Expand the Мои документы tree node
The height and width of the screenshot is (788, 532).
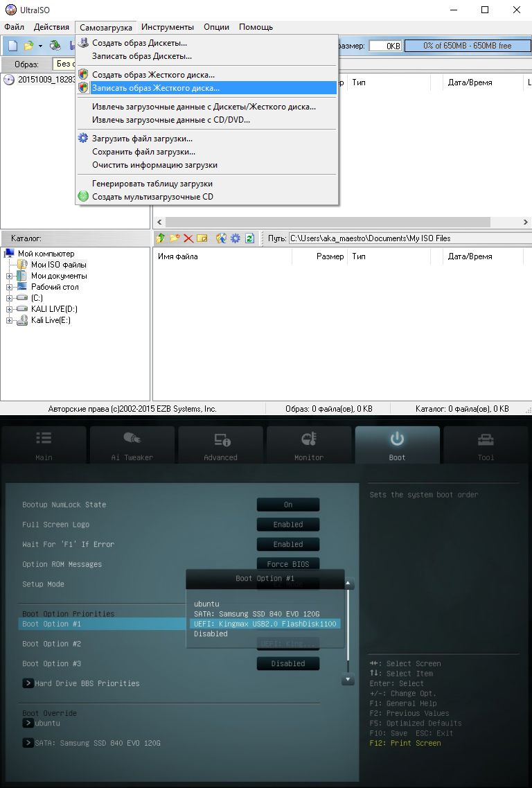click(x=9, y=276)
